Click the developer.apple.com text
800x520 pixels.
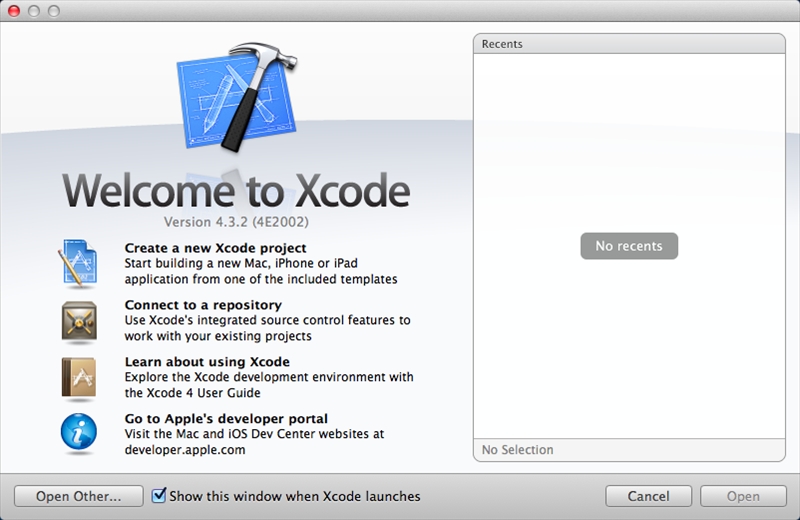(185, 450)
